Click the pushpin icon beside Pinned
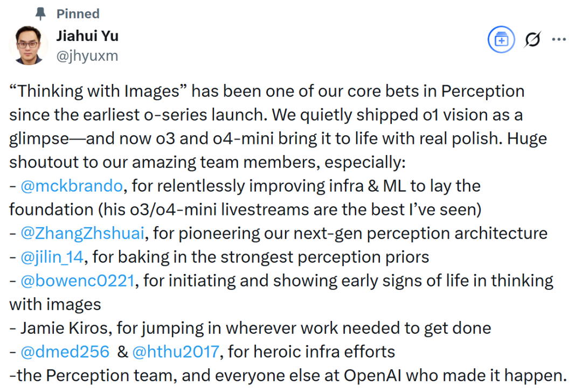Viewport: 582px width, 392px height. point(40,13)
